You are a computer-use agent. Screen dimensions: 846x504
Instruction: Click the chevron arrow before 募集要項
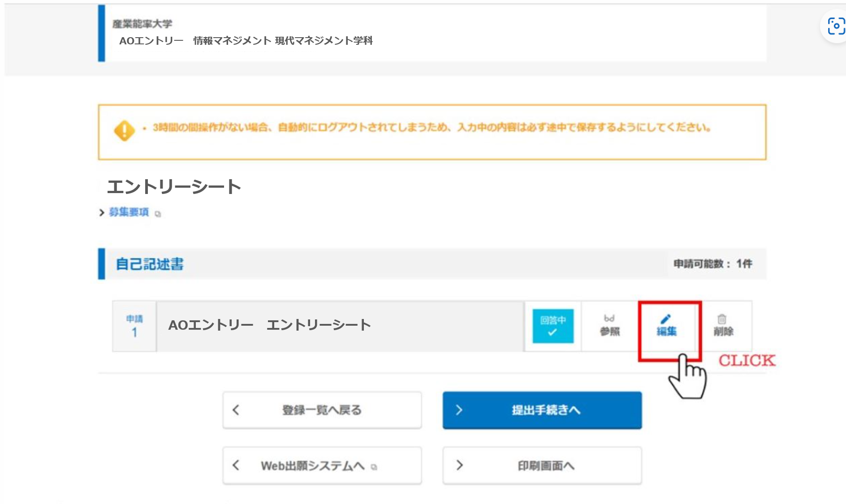tap(102, 212)
